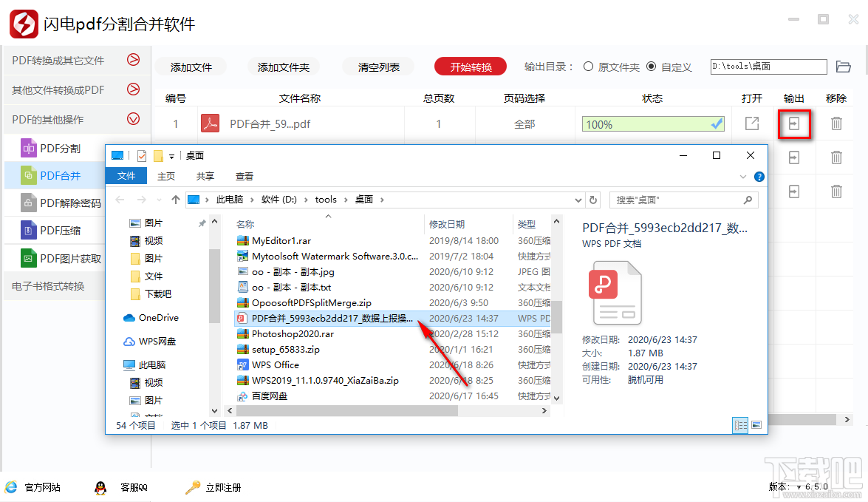The height and width of the screenshot is (502, 868).
Task: Click the highlighted output icon on row 1
Action: click(x=794, y=123)
